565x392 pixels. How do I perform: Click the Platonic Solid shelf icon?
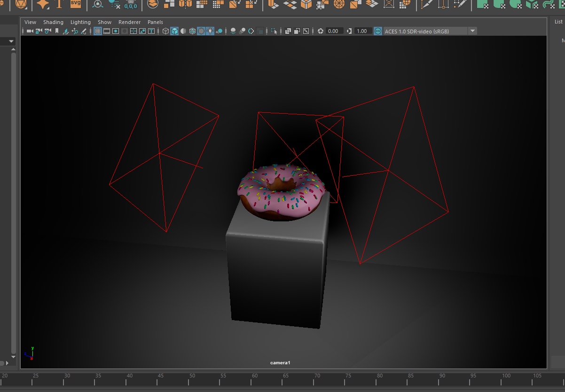[21, 4]
